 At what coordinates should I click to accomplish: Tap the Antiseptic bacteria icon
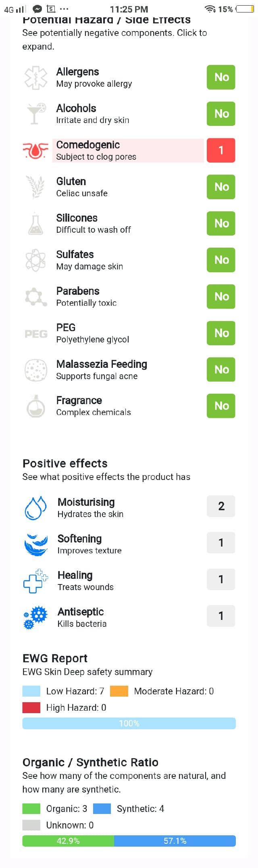35,617
